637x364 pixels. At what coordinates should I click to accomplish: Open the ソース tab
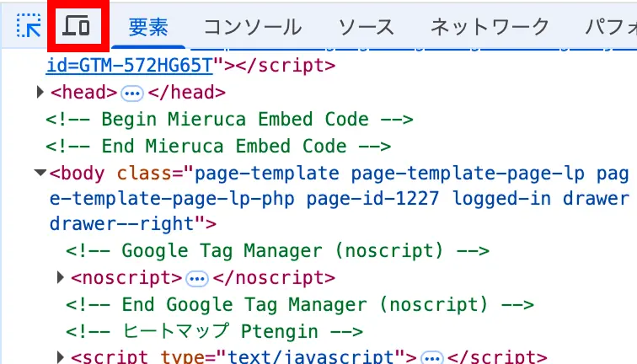[366, 28]
